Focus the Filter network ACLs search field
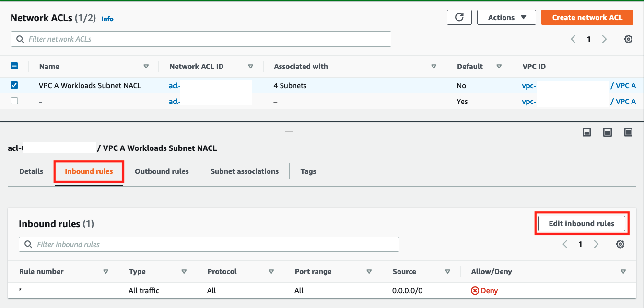 point(201,39)
